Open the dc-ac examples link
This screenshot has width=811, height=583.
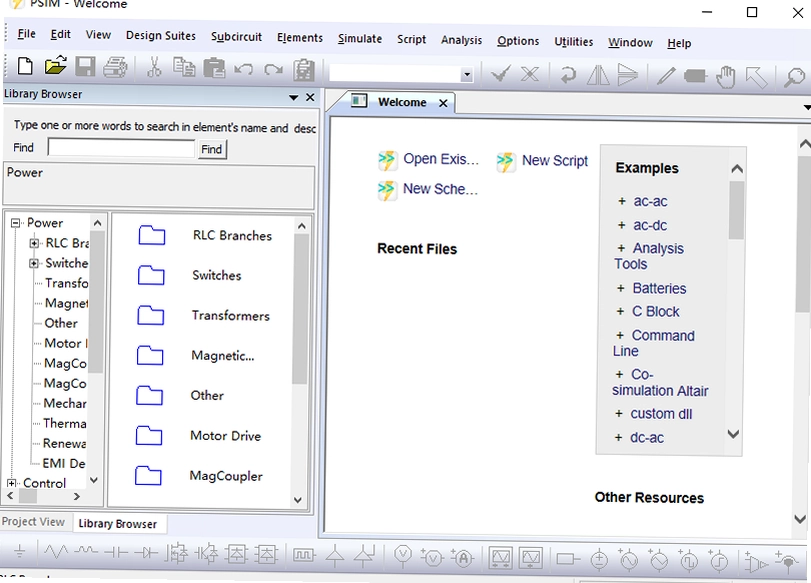point(647,438)
